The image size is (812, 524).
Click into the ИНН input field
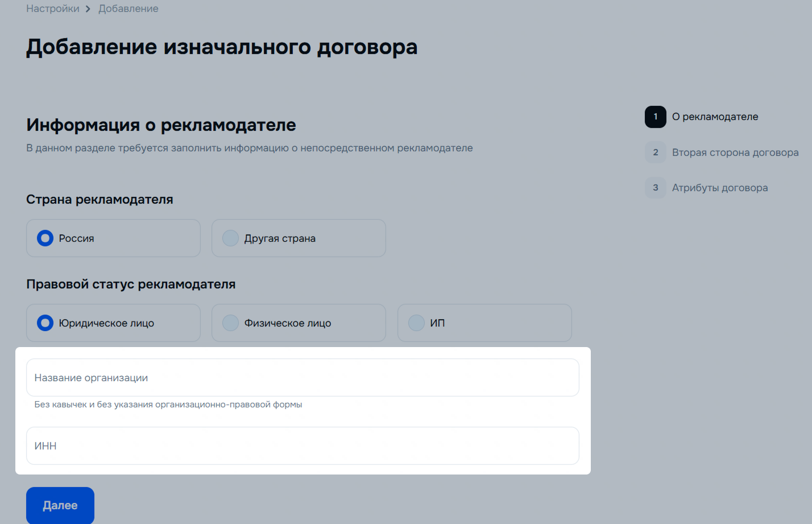tap(303, 446)
